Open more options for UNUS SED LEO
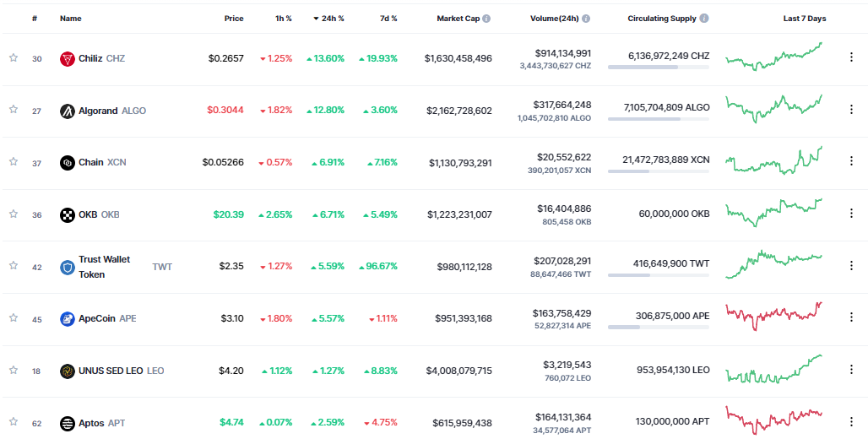868x439 pixels. point(851,369)
